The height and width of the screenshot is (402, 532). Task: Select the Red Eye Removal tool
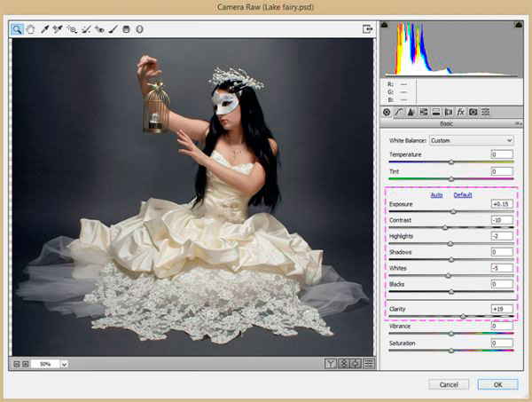coord(99,29)
